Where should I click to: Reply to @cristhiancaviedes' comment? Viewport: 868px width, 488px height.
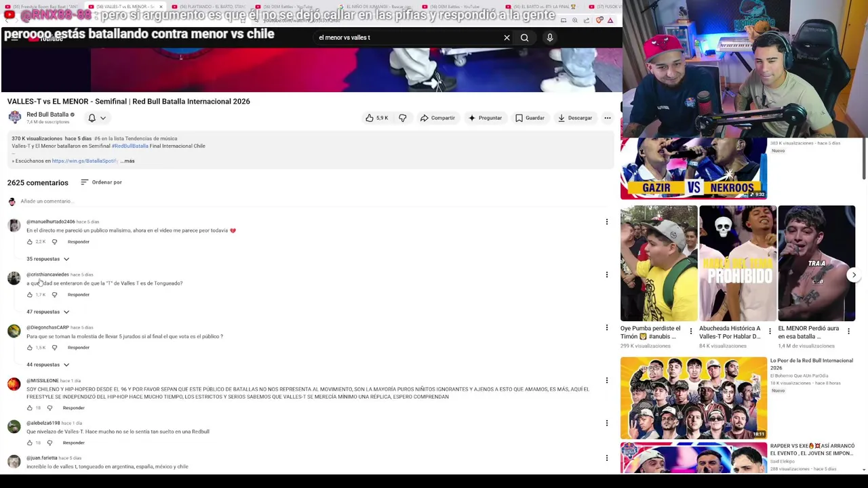tap(78, 295)
